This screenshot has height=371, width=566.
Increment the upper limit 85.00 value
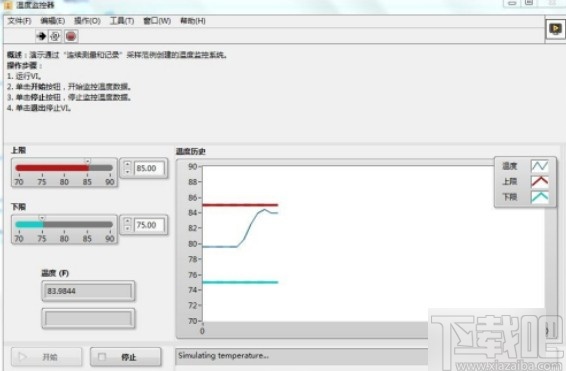pos(127,164)
